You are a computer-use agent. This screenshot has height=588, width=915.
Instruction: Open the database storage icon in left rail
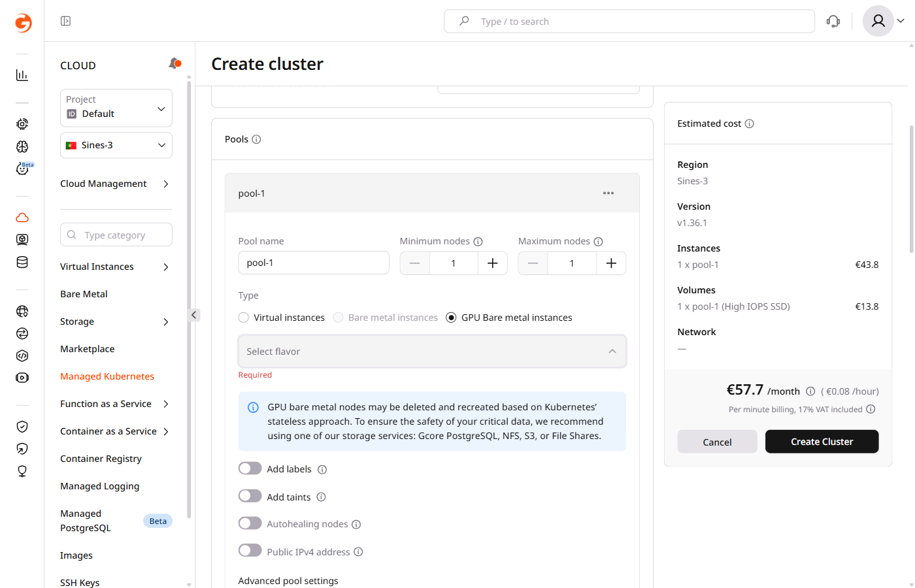pyautogui.click(x=22, y=263)
